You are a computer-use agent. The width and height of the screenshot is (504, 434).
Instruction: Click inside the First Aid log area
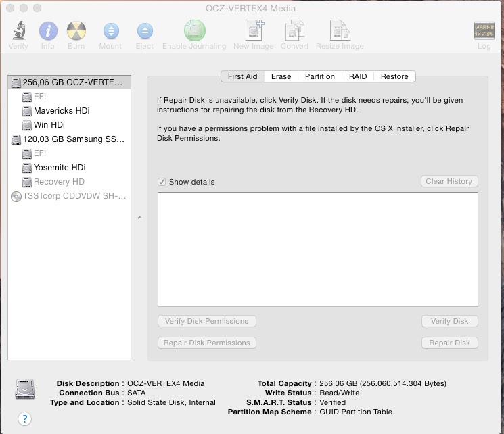[317, 249]
